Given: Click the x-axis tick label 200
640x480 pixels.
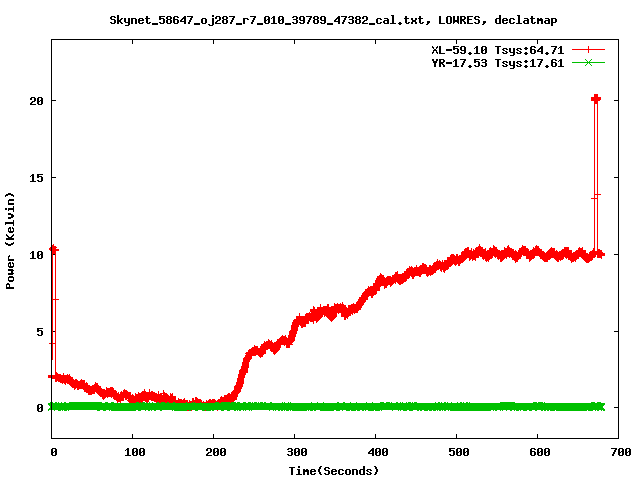Looking at the screenshot, I should click(x=216, y=452).
